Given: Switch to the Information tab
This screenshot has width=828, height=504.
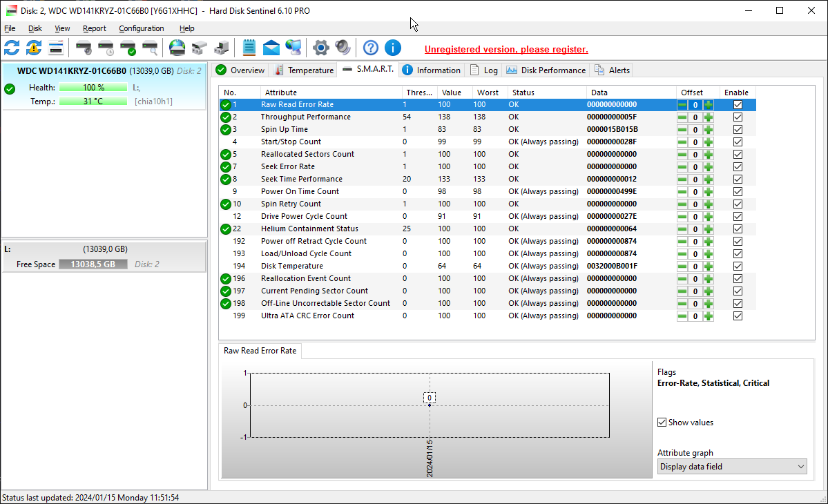Looking at the screenshot, I should (x=432, y=70).
